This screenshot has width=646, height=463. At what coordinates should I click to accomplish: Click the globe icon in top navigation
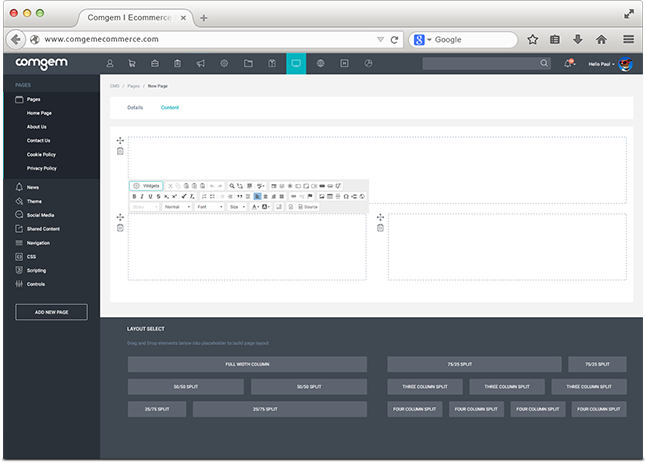(x=320, y=63)
